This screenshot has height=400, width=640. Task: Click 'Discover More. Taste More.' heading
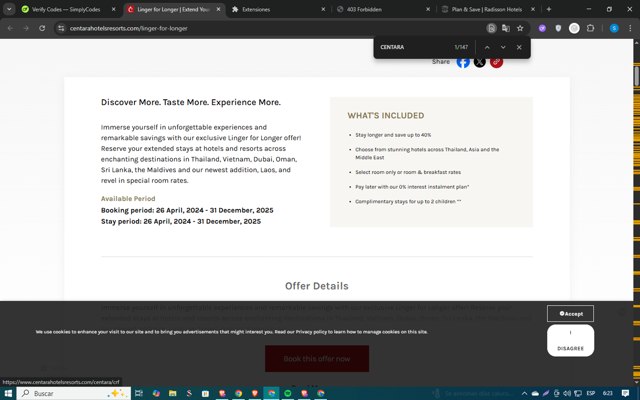pyautogui.click(x=191, y=102)
